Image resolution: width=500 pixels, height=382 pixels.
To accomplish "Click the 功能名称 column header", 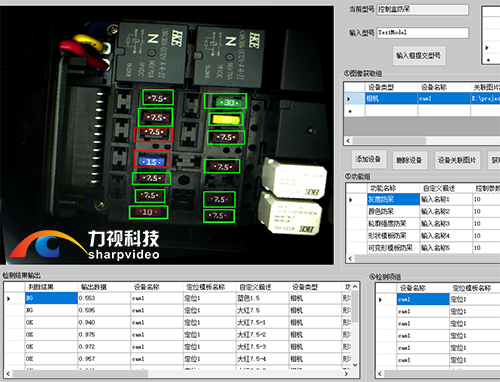I will pyautogui.click(x=393, y=188).
